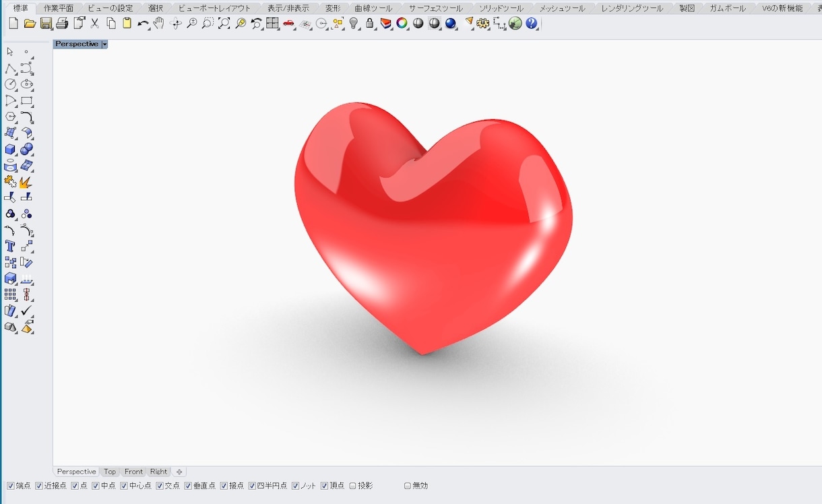Toggle the 近接点 osnap checkbox

click(39, 486)
